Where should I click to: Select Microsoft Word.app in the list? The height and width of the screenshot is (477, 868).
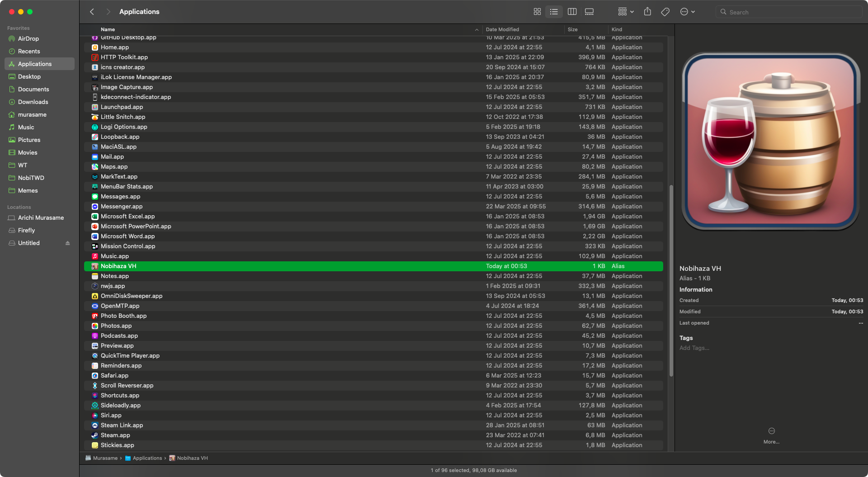pyautogui.click(x=128, y=236)
